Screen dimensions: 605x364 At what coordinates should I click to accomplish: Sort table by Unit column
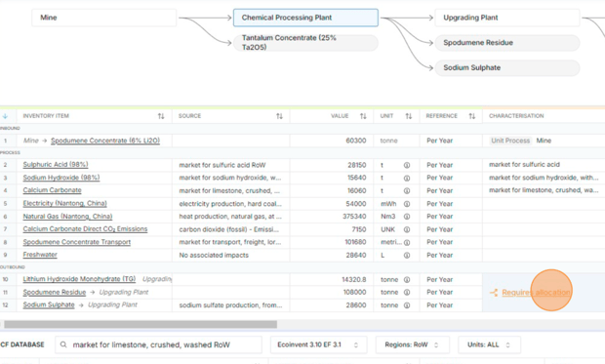[x=409, y=116]
